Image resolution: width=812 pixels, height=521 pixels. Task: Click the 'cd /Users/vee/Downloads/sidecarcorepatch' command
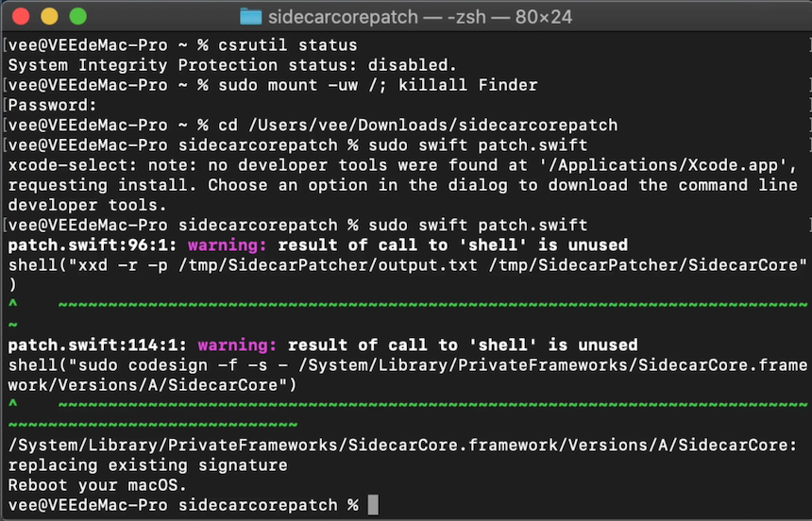tap(418, 126)
